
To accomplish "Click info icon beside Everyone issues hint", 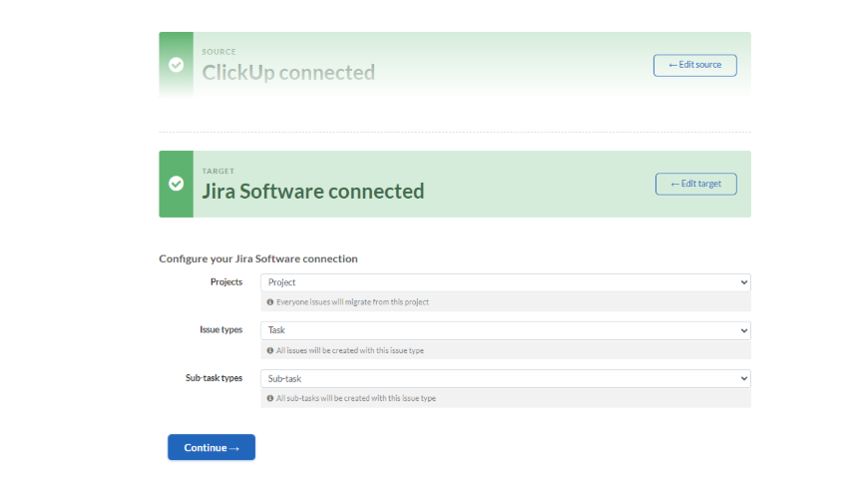I will [270, 302].
